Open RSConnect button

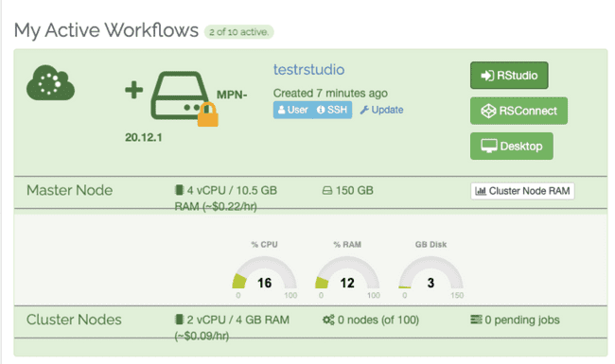(518, 111)
